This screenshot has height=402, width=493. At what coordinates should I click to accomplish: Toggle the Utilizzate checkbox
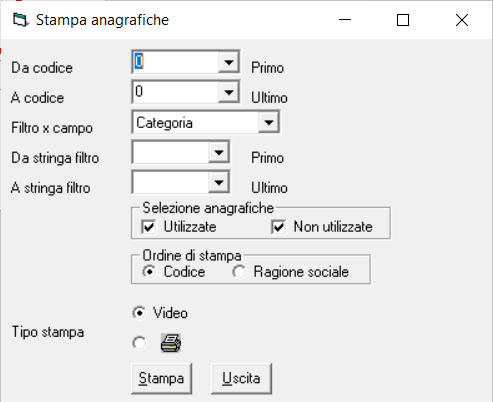pyautogui.click(x=148, y=227)
